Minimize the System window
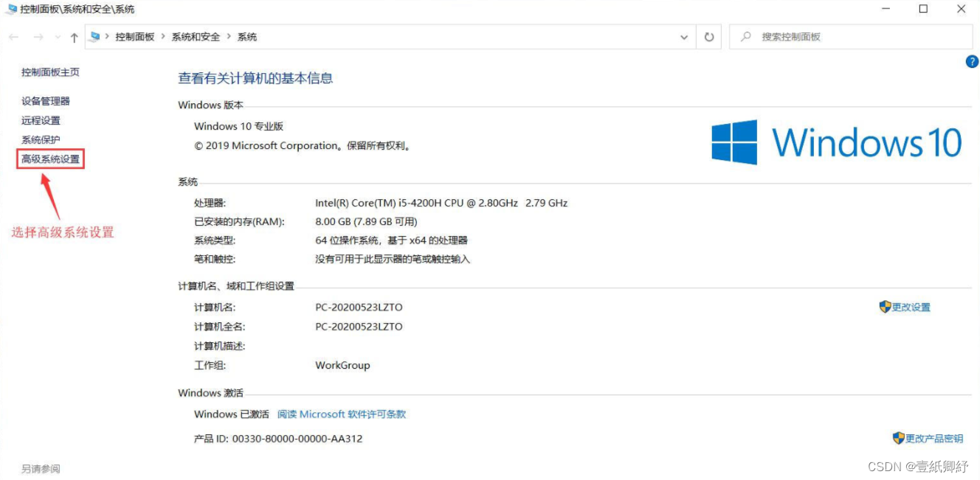980x480 pixels. 886,10
